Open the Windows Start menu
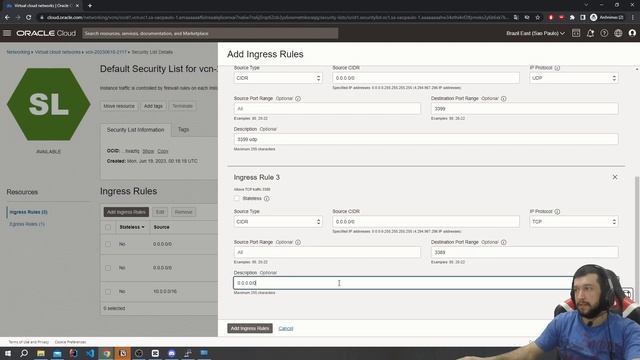The height and width of the screenshot is (360, 640). 8,353
